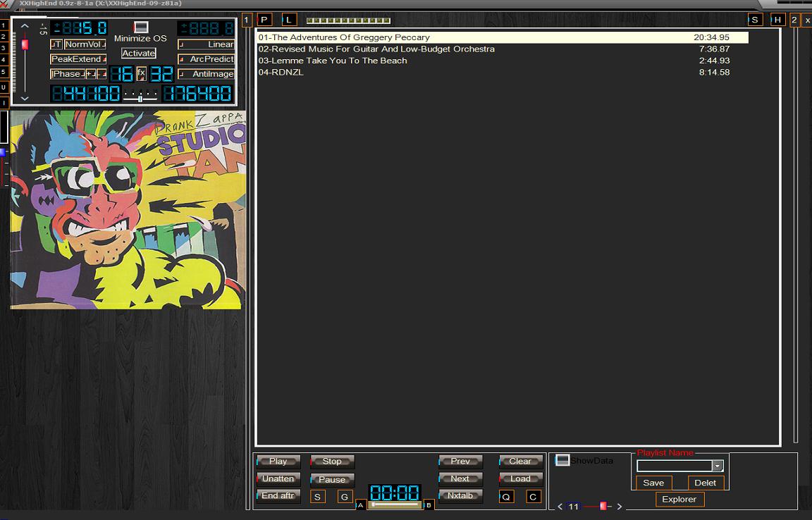The width and height of the screenshot is (812, 520).
Task: Click the A loop marker button
Action: [x=361, y=505]
